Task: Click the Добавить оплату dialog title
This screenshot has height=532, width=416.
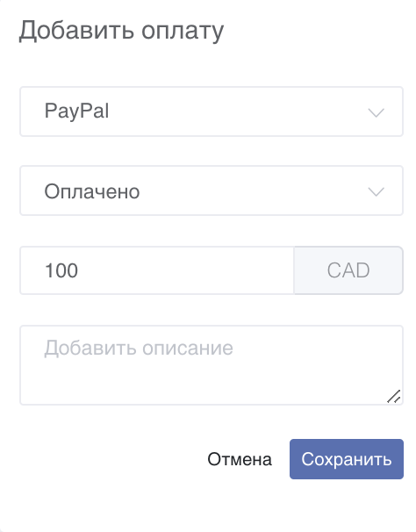Action: (121, 31)
